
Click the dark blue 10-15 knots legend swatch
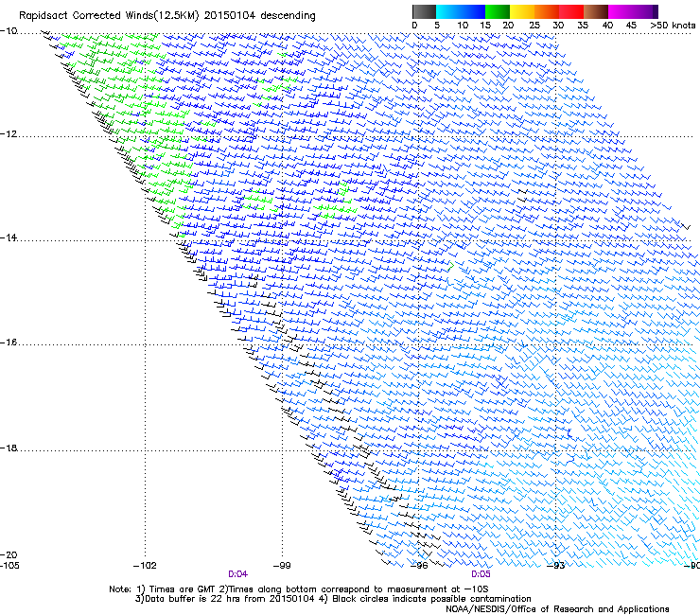(x=473, y=11)
